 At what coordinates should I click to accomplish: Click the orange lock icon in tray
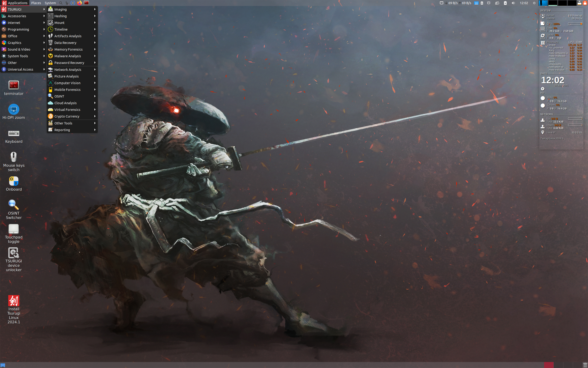tap(585, 3)
